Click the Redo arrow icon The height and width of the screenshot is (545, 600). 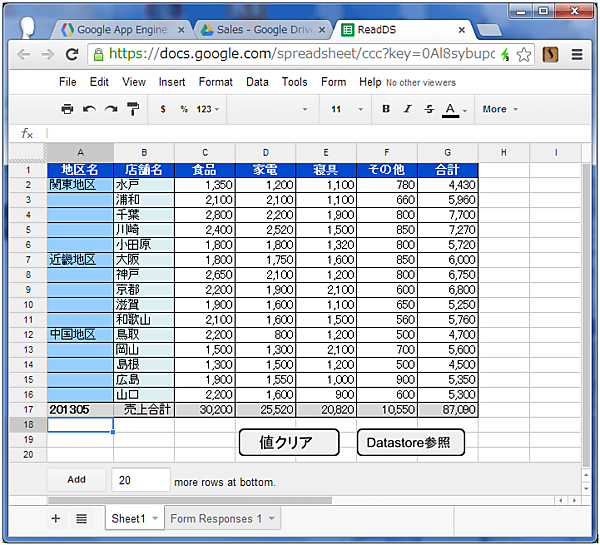[x=111, y=109]
